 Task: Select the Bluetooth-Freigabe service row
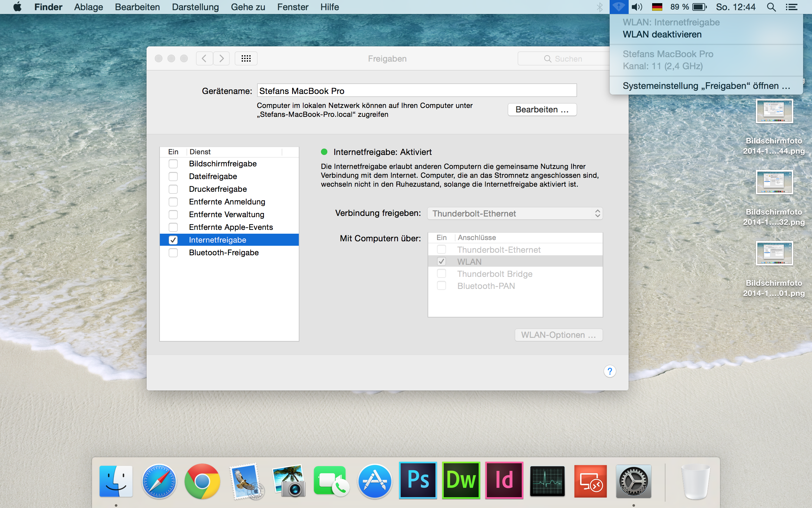point(229,253)
